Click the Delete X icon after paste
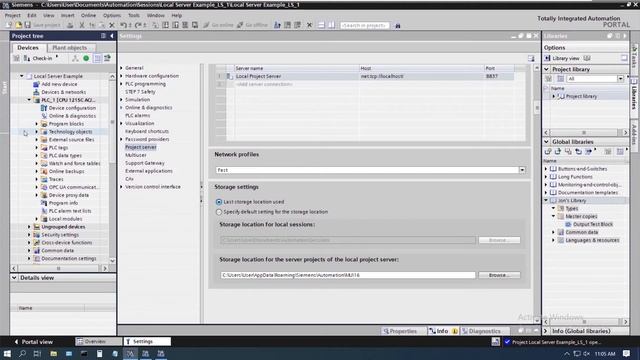 pos(112,25)
